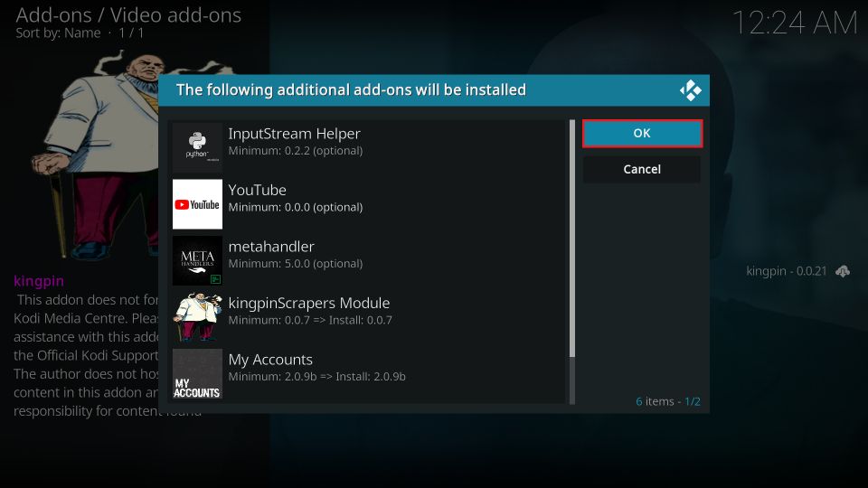Select the kingpinScrapers Module entry title
868x488 pixels.
(x=309, y=304)
